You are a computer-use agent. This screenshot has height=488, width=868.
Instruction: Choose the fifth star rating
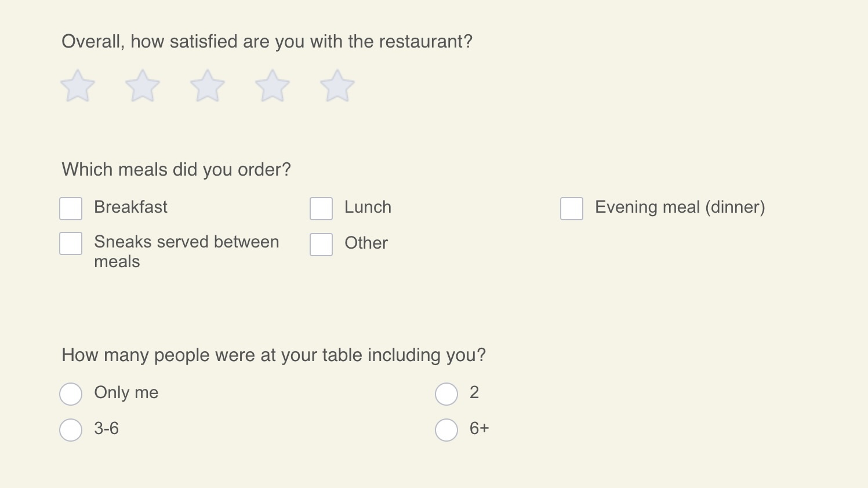(x=337, y=86)
